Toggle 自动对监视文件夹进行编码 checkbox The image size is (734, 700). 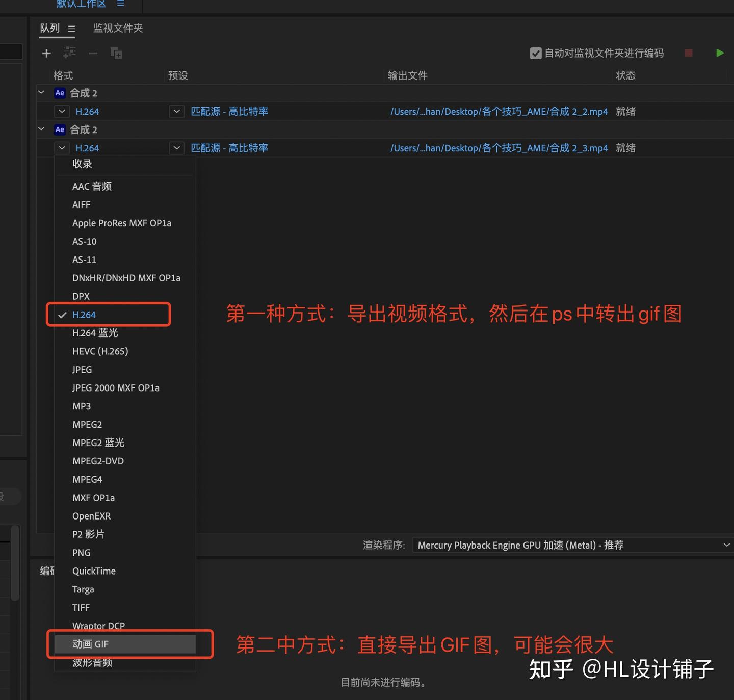535,53
